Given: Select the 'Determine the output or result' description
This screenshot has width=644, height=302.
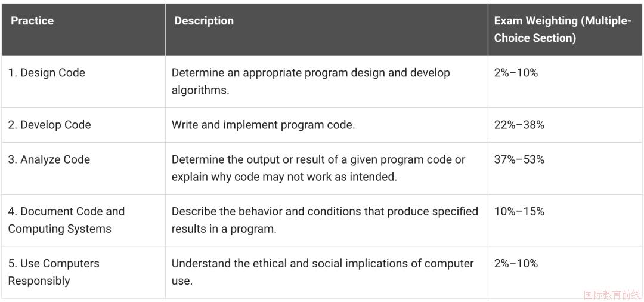Looking at the screenshot, I should click(x=318, y=168).
